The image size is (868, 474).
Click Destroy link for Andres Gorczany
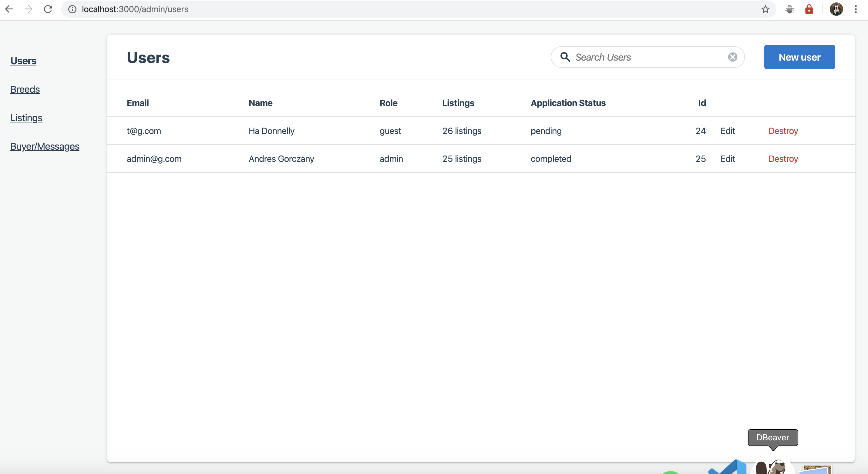coord(783,159)
